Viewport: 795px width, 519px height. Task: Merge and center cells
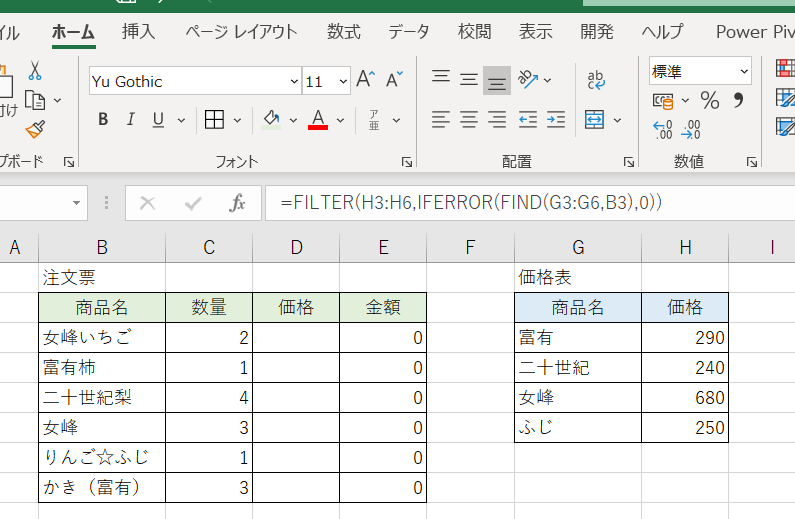click(x=594, y=120)
